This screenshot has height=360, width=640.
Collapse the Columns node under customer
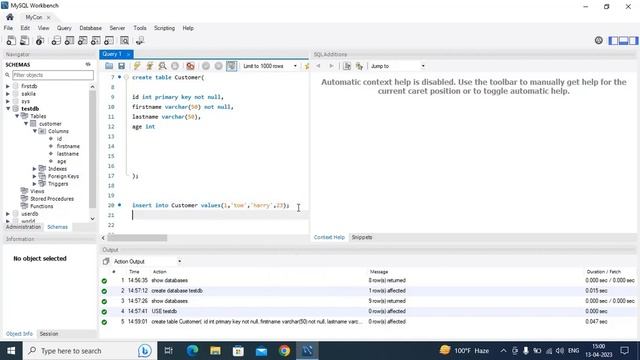click(35, 131)
